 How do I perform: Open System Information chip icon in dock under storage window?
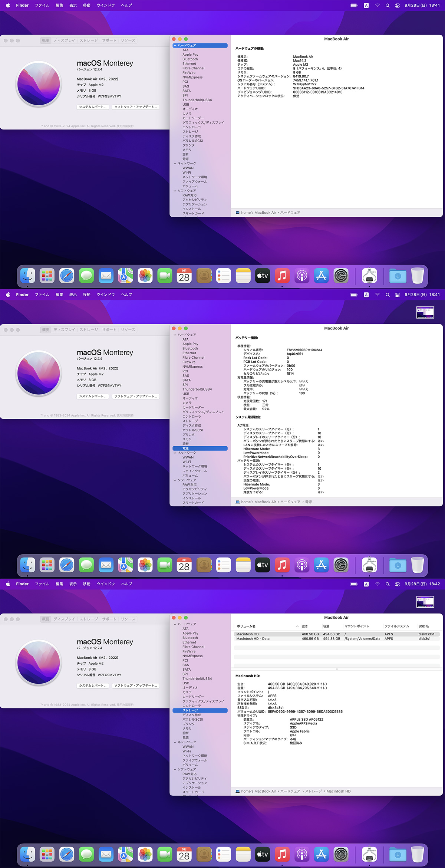[369, 855]
